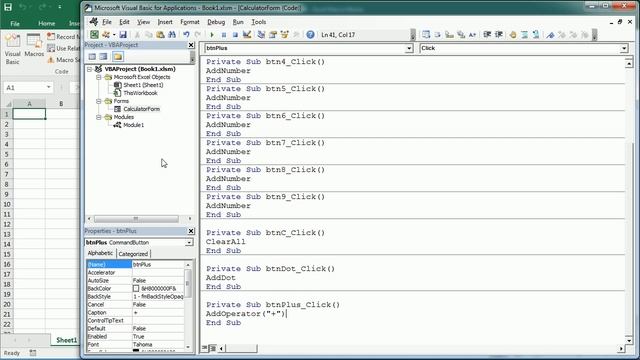Switch to Procedure View at code window bottom
Image resolution: width=640 pixels, height=360 pixels.
click(205, 348)
